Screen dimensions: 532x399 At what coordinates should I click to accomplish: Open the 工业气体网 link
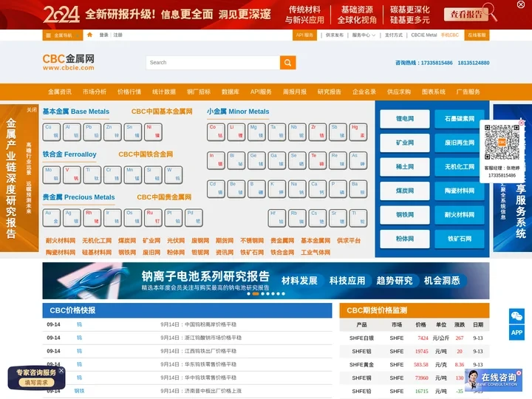point(316,253)
